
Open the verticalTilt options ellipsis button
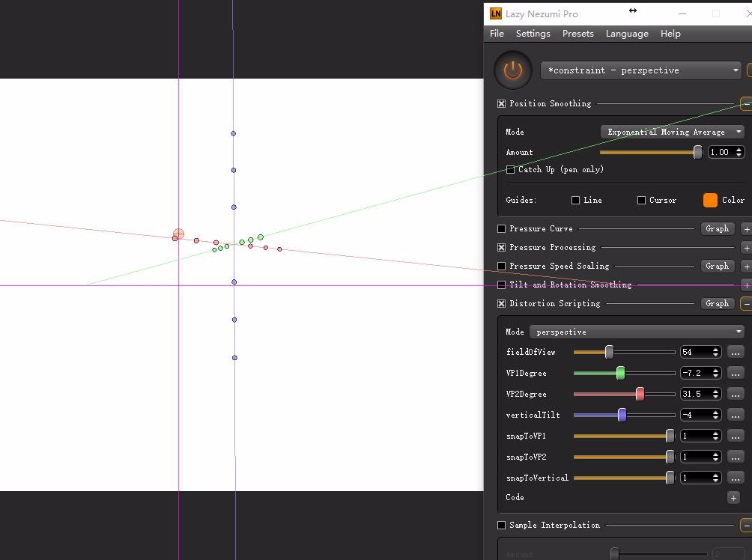coord(736,415)
